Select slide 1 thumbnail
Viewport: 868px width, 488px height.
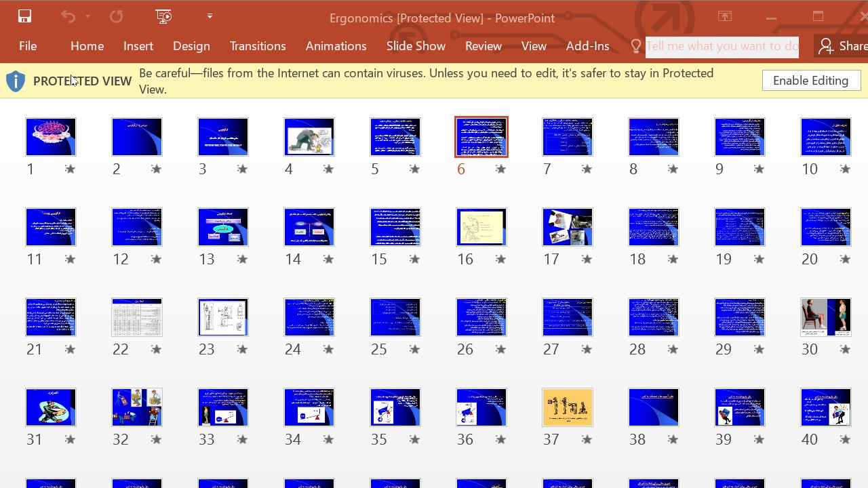click(51, 137)
